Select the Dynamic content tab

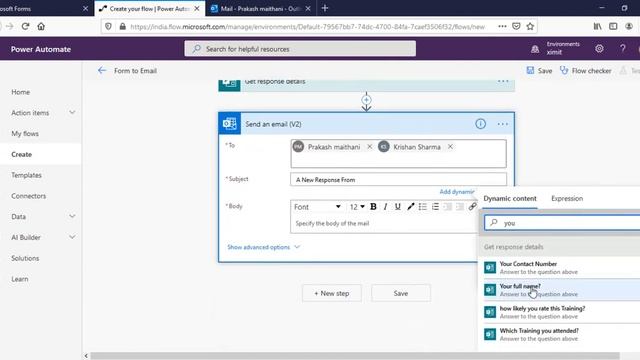(x=510, y=198)
